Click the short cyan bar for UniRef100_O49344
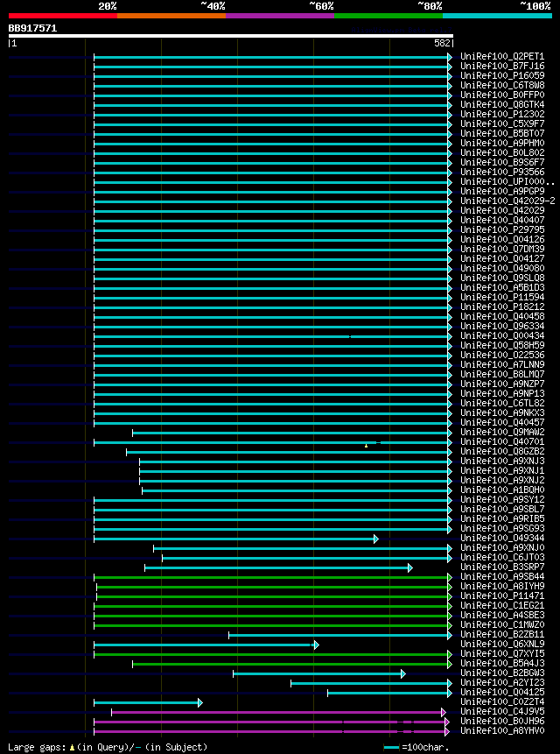The width and height of the screenshot is (560, 754). point(236,539)
